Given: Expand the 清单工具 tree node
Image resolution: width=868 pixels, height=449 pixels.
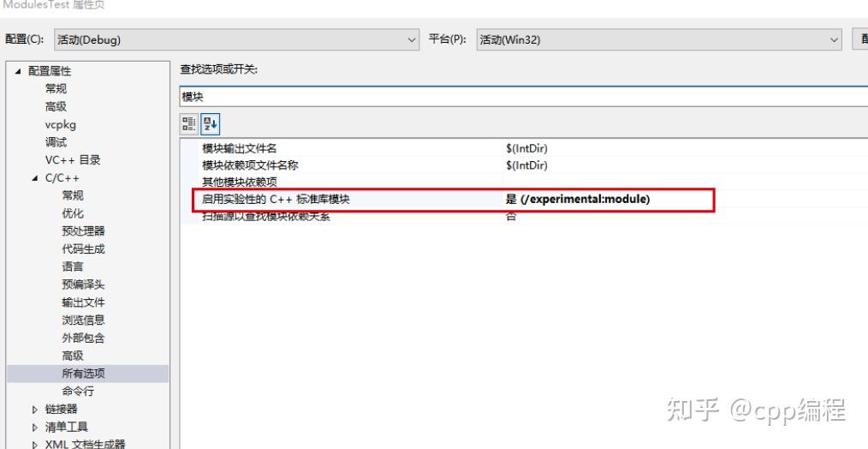Looking at the screenshot, I should (x=35, y=428).
